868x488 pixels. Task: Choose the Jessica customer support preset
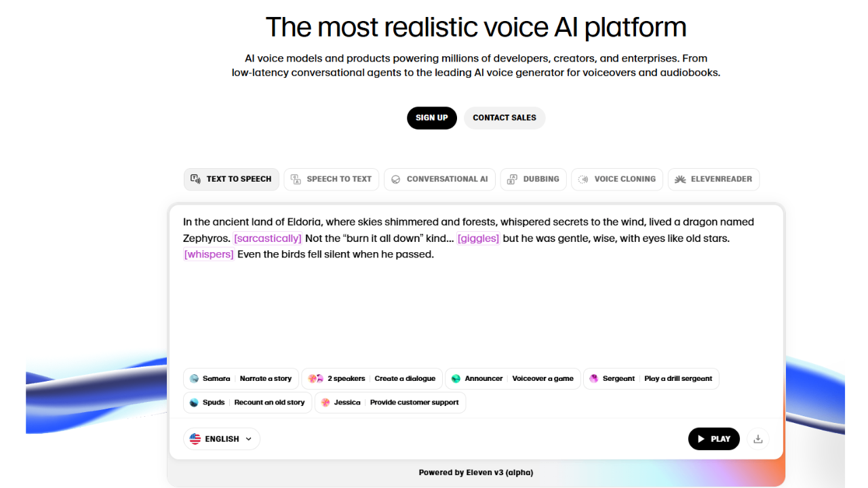[x=389, y=402]
